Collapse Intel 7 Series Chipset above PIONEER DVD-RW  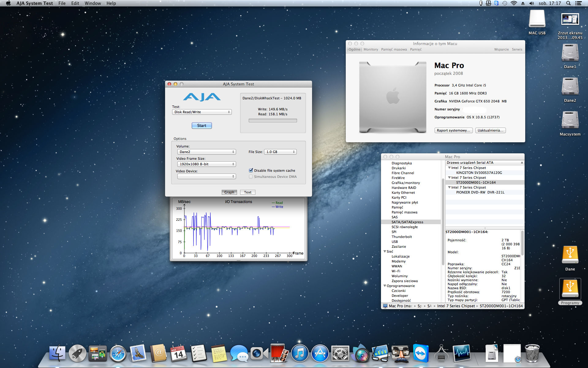coord(449,187)
